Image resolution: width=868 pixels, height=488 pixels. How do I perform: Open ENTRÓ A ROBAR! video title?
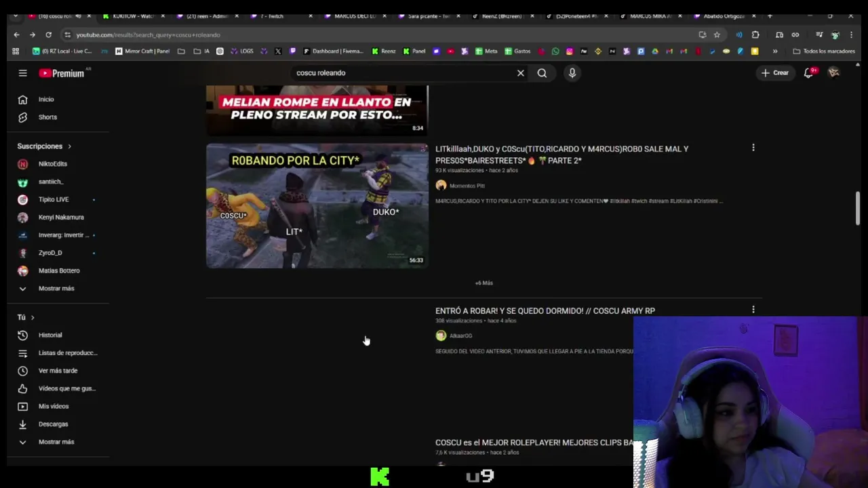545,310
